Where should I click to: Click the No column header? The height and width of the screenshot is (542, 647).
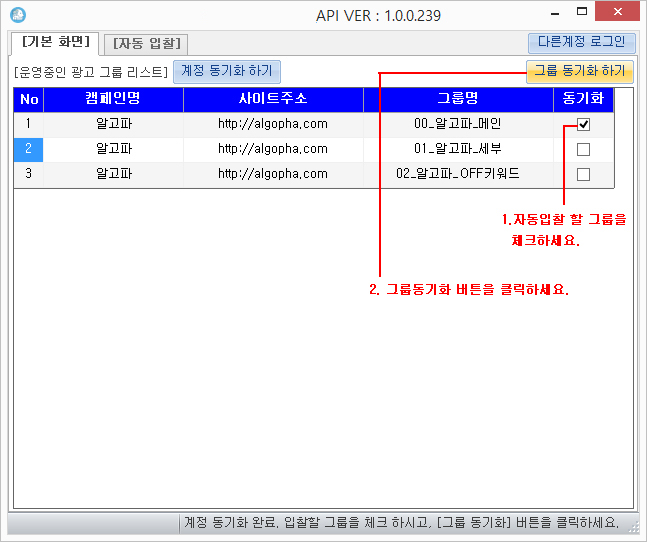(29, 100)
